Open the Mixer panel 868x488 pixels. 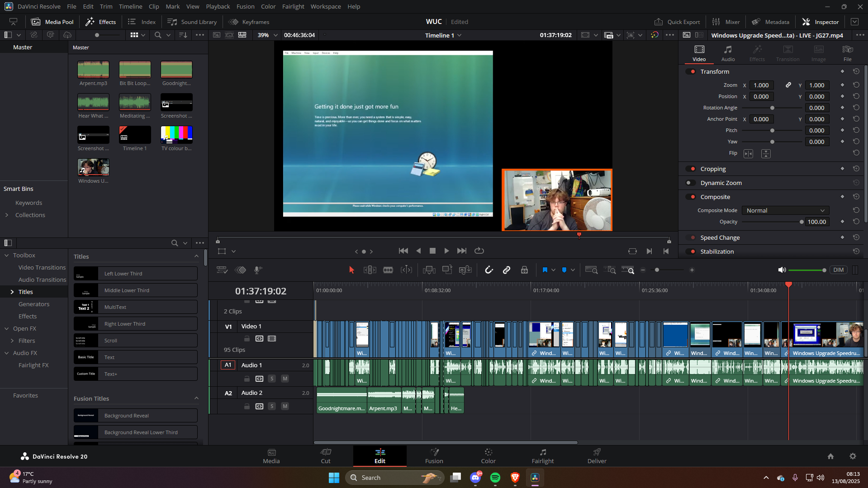pyautogui.click(x=726, y=22)
